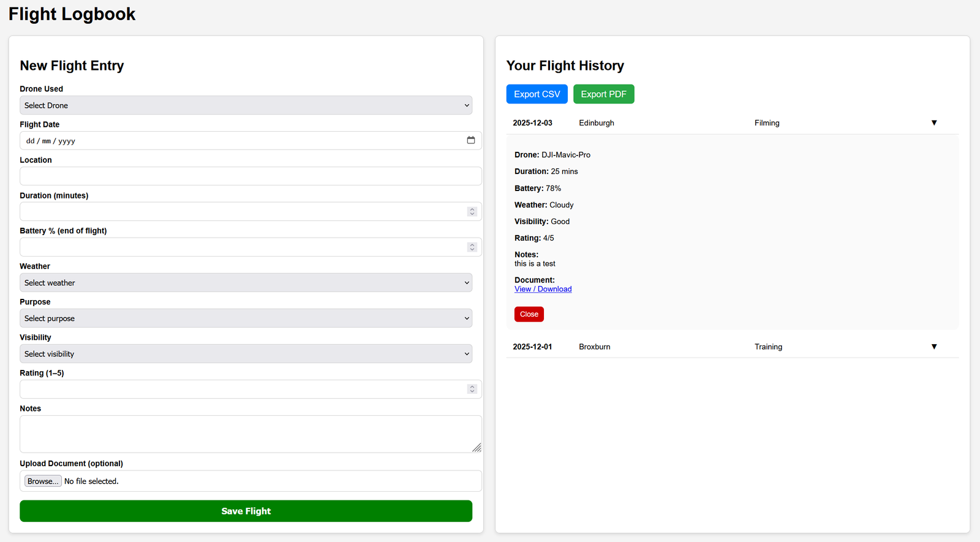The width and height of the screenshot is (980, 542).
Task: Click the Export CSV button
Action: click(x=537, y=94)
